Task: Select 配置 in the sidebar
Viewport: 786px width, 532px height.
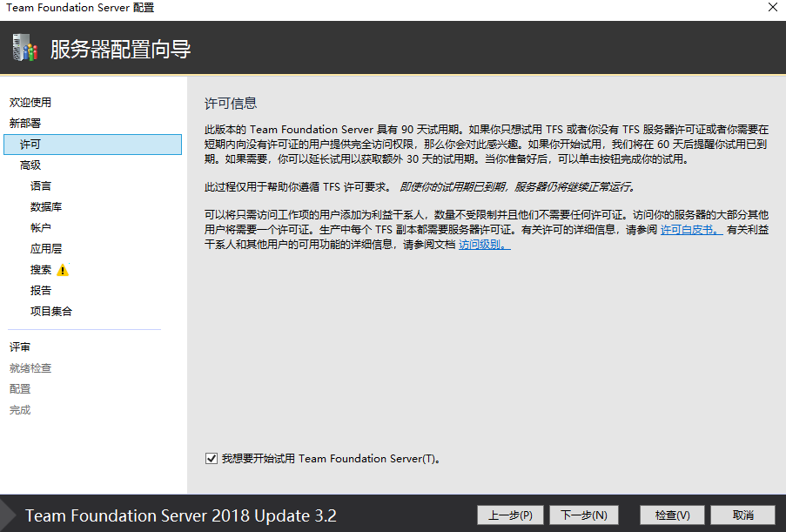Action: pos(19,389)
